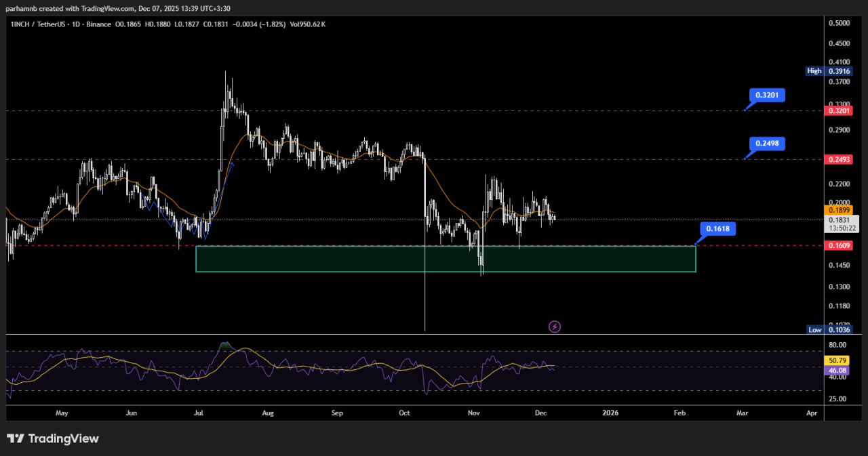Click the purple lightning bolt icon
The height and width of the screenshot is (456, 868).
click(555, 327)
